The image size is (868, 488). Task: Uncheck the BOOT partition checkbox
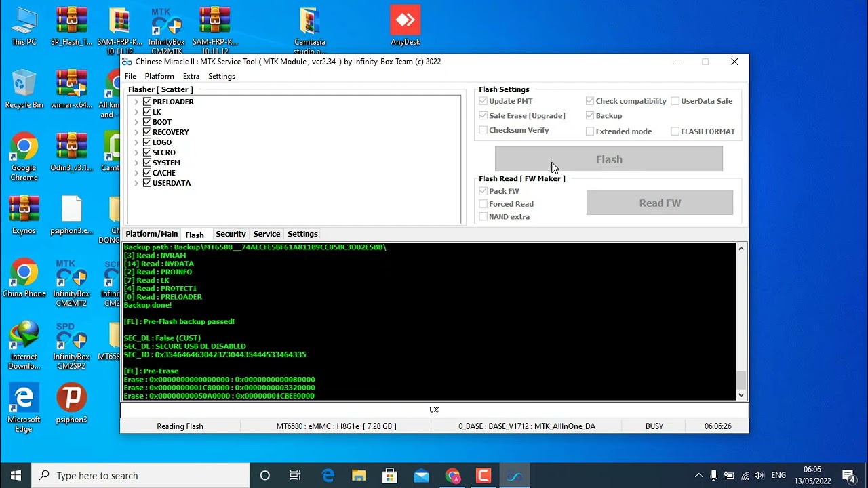[x=147, y=122]
